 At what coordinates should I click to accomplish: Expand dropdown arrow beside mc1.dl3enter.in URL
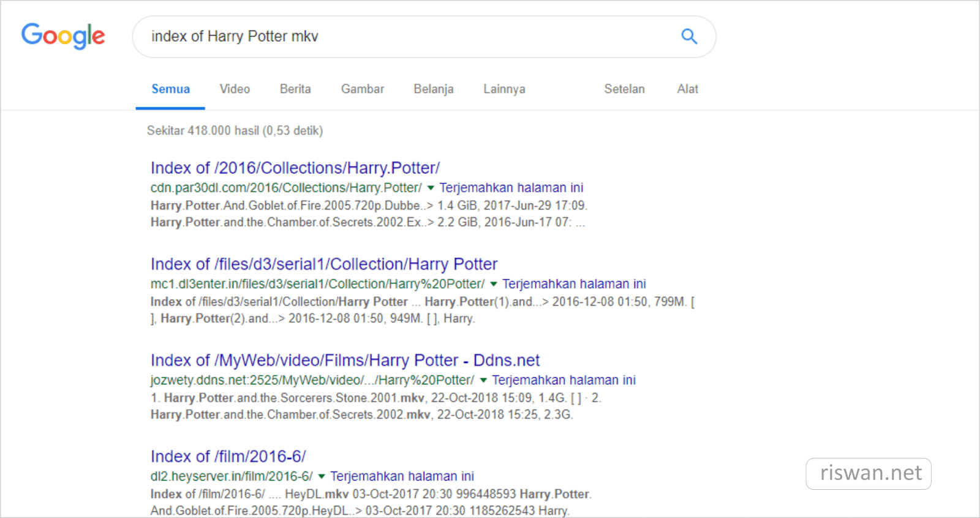(494, 284)
